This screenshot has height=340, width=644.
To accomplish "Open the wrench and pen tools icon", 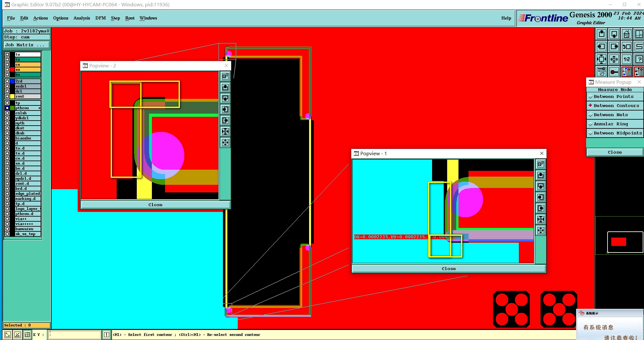I will click(602, 72).
